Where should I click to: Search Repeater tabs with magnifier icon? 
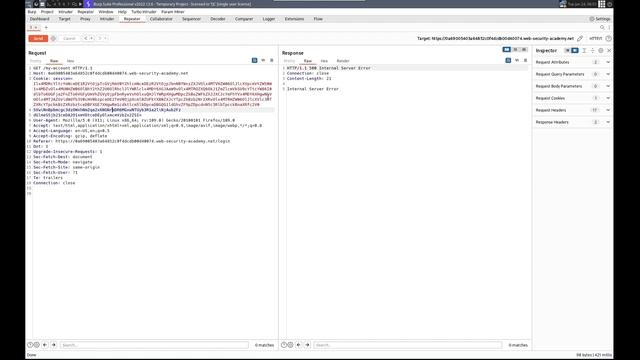602,27
